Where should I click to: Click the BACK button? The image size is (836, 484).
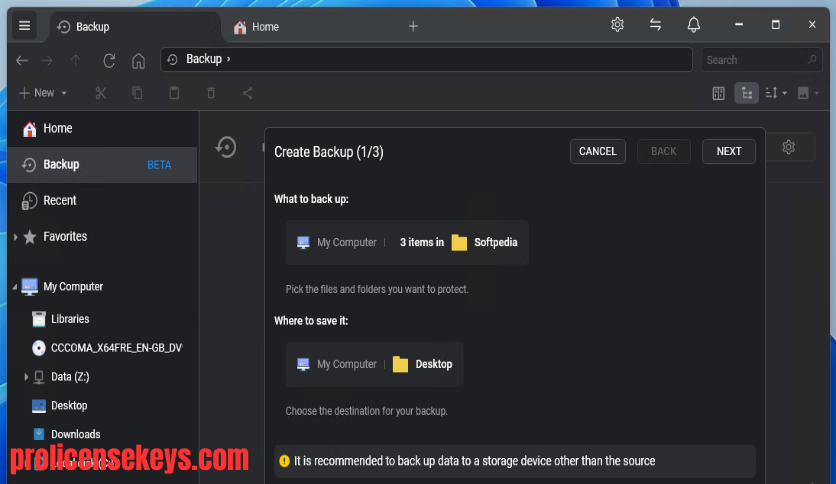point(664,151)
